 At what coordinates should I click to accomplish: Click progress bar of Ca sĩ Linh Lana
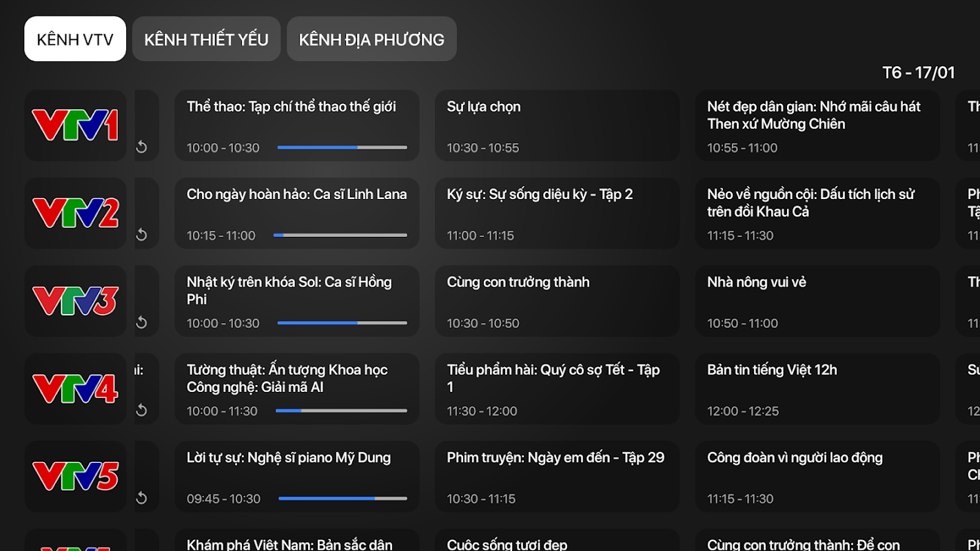(340, 236)
